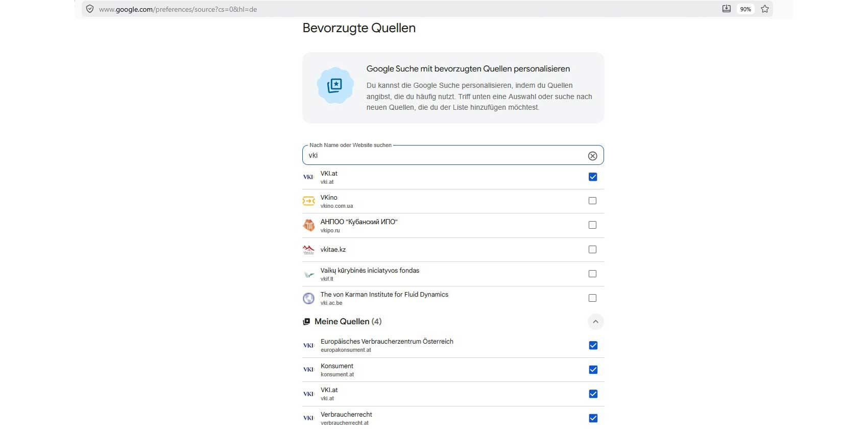This screenshot has width=868, height=433.
Task: Click the 'Bevorzugte Quellen' page title
Action: [x=359, y=28]
